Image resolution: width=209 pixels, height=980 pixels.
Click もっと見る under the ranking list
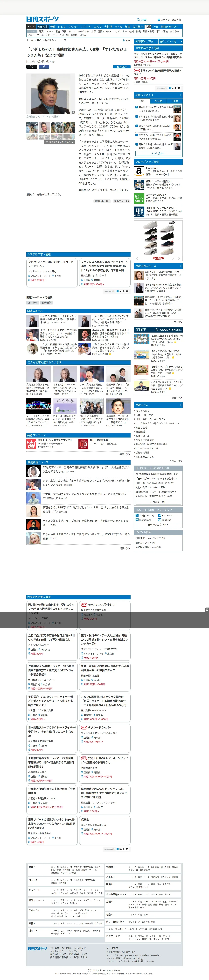click(158, 153)
